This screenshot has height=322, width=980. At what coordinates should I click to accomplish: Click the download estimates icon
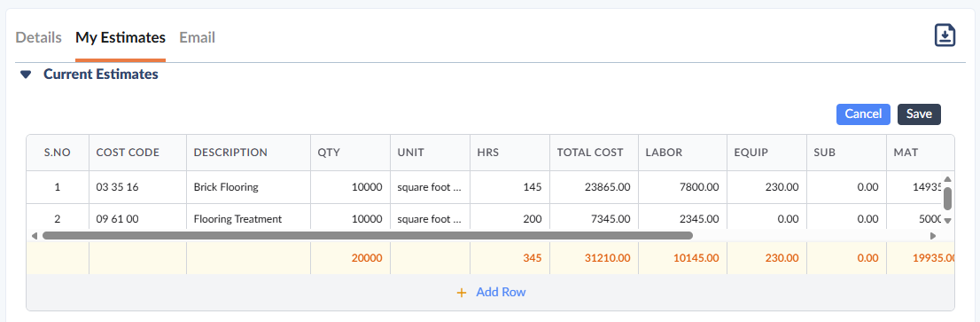point(945,35)
